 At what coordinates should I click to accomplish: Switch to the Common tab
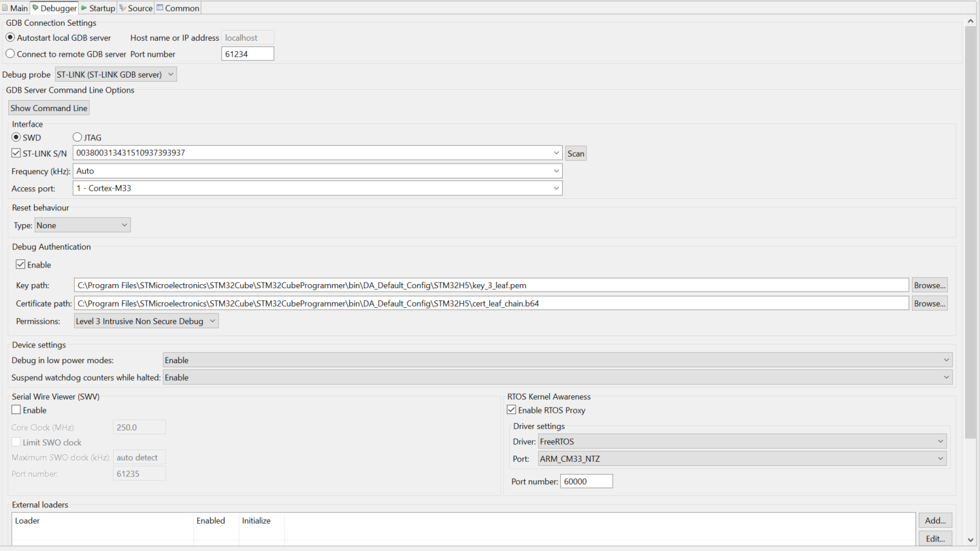177,7
